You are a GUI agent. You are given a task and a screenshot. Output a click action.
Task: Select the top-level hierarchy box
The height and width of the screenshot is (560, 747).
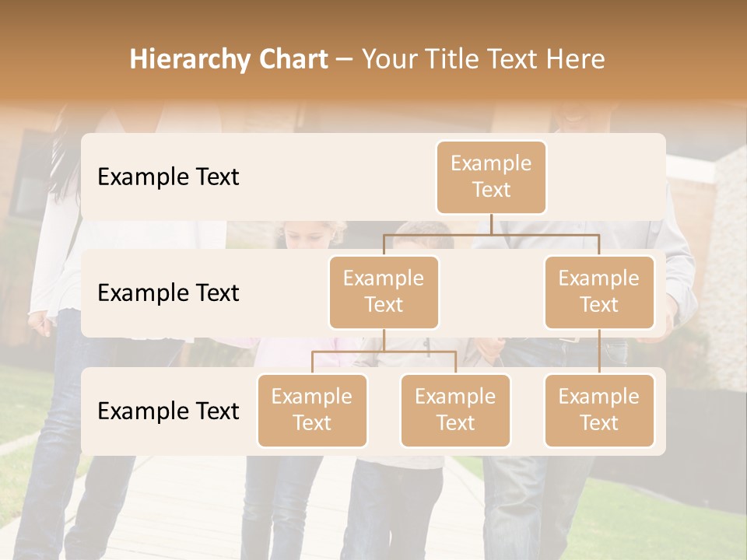[491, 177]
